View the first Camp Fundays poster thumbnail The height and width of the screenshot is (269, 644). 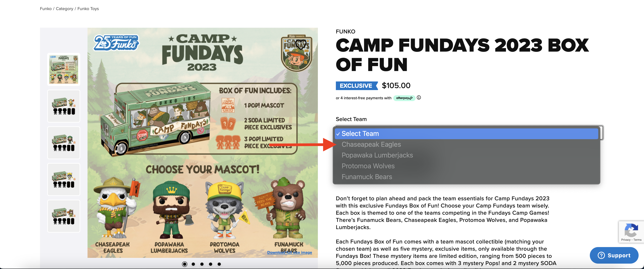(64, 69)
